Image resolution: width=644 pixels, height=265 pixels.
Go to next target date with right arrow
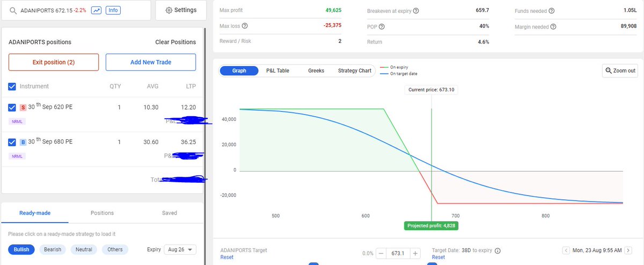pos(630,250)
